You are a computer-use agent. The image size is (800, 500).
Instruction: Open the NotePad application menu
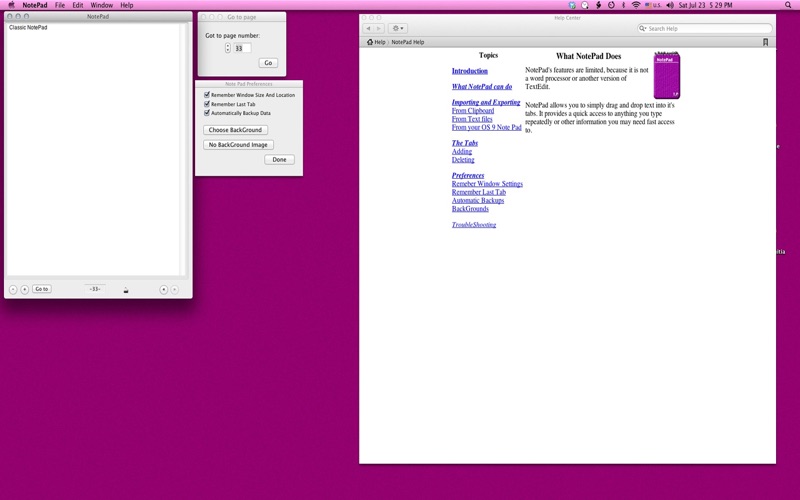point(35,5)
